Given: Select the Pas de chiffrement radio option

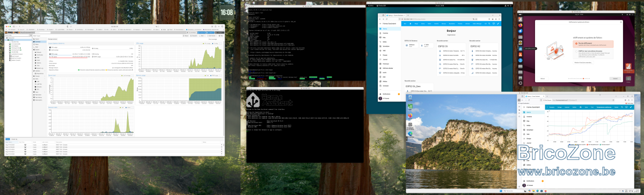Looking at the screenshot, I should (576, 44).
